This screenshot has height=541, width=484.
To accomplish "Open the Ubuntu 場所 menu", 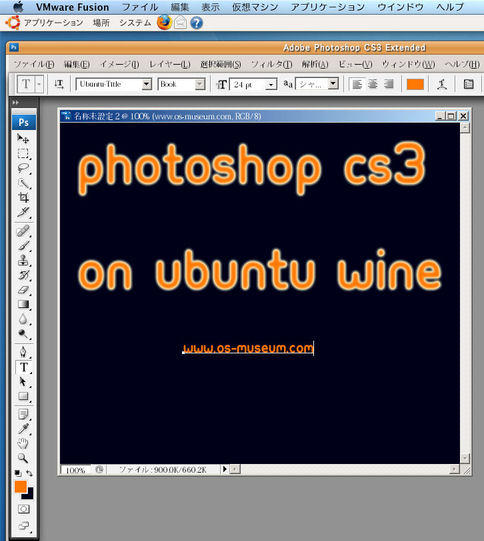I will pos(101,23).
